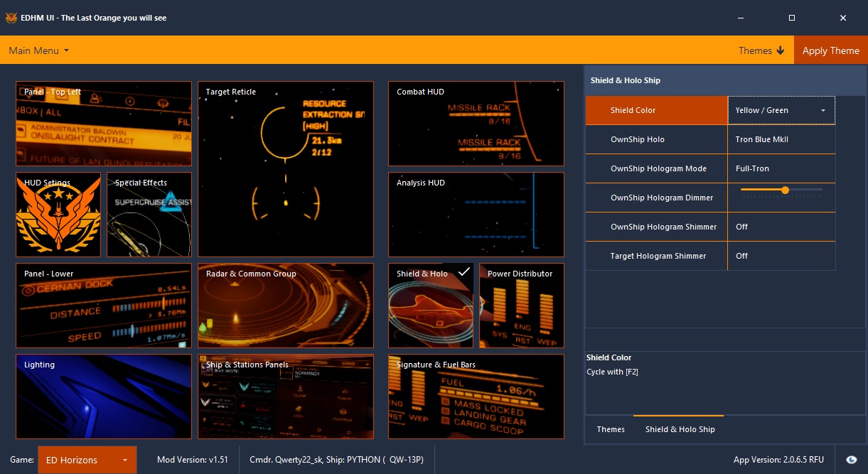Click the Shield & Holo Ship panel header
The image size is (868, 474).
click(725, 80)
